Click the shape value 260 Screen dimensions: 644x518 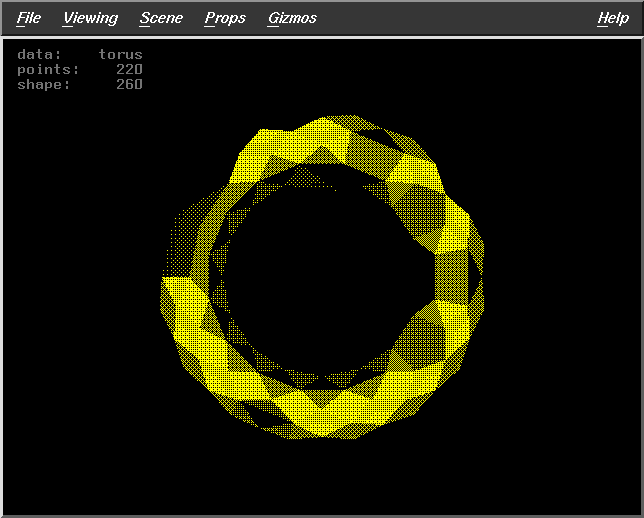(129, 84)
